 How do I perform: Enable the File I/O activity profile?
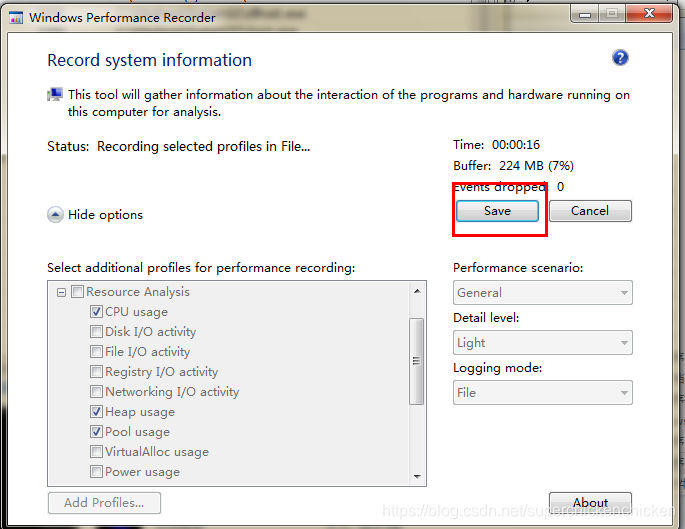click(96, 352)
